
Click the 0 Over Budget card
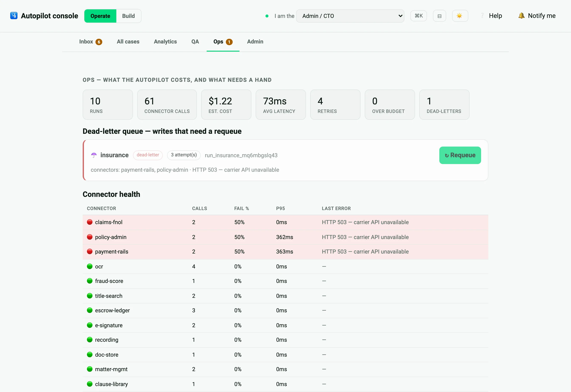click(x=390, y=105)
